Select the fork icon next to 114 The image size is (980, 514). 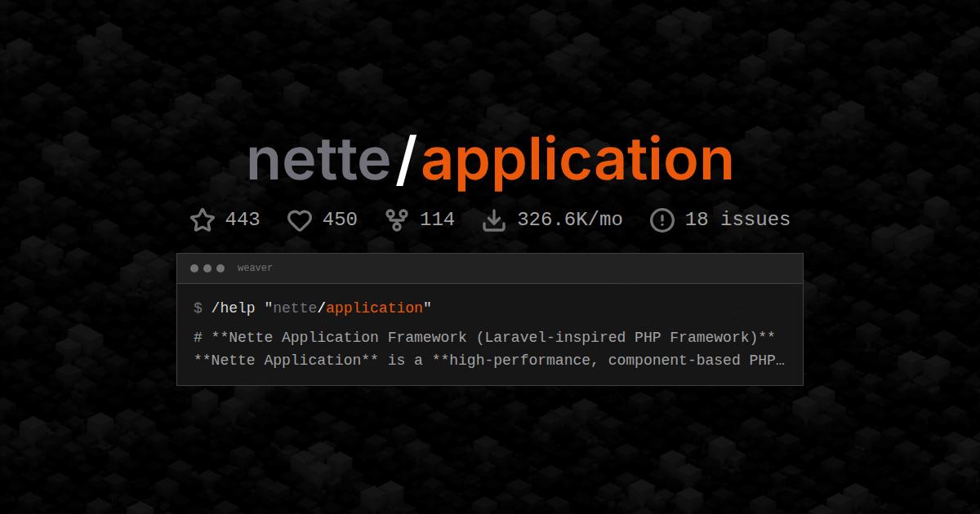[x=396, y=219]
